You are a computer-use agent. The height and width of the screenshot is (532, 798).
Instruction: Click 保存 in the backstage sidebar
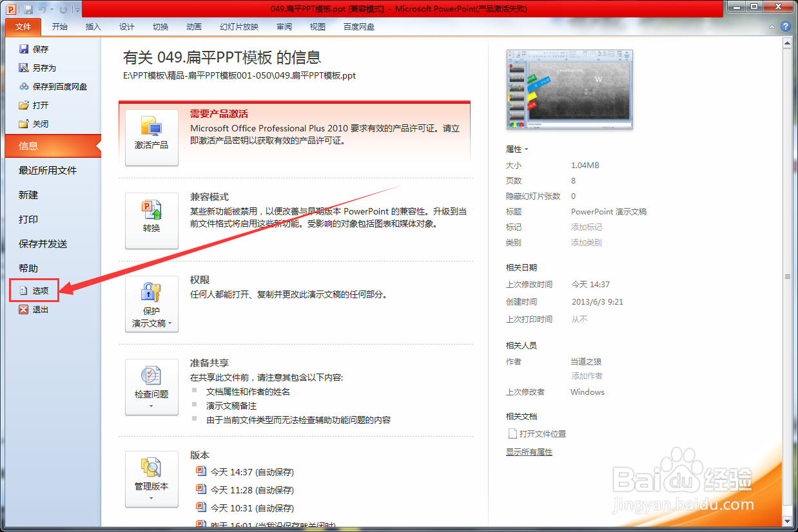tap(34, 49)
